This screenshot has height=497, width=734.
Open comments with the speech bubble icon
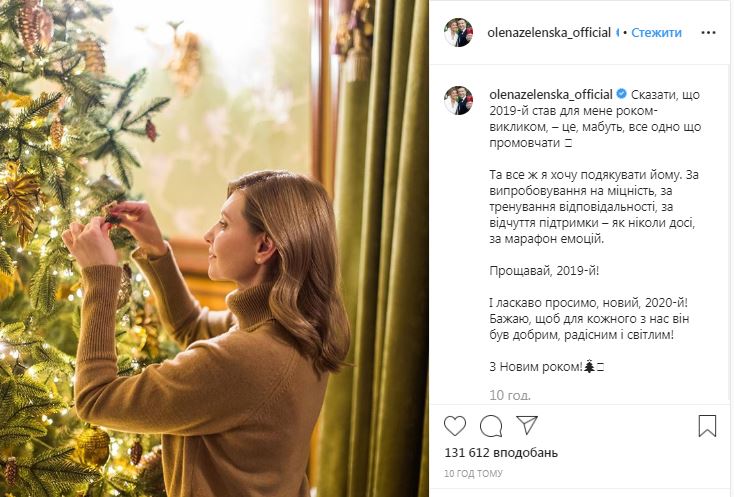click(x=491, y=426)
